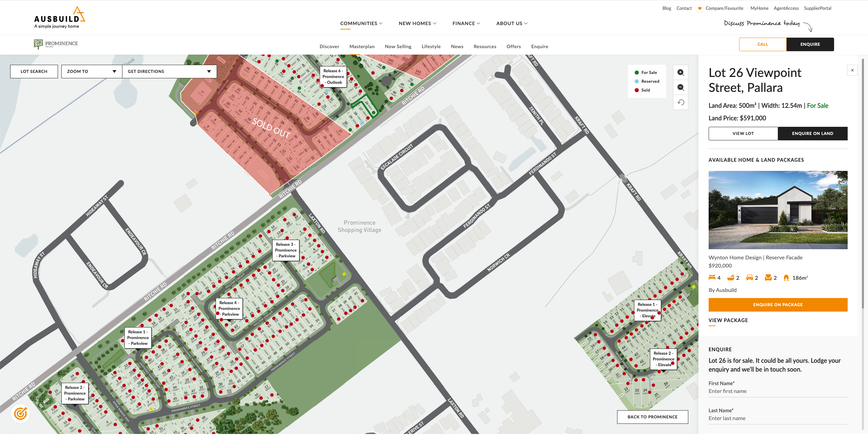Open the NEW HOMES menu
The height and width of the screenshot is (435, 868).
tap(417, 23)
